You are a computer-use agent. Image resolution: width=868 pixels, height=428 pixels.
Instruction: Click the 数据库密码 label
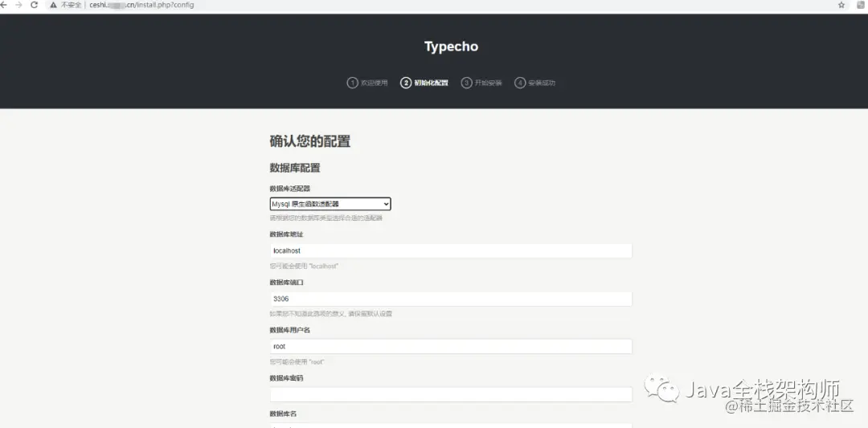pyautogui.click(x=286, y=378)
